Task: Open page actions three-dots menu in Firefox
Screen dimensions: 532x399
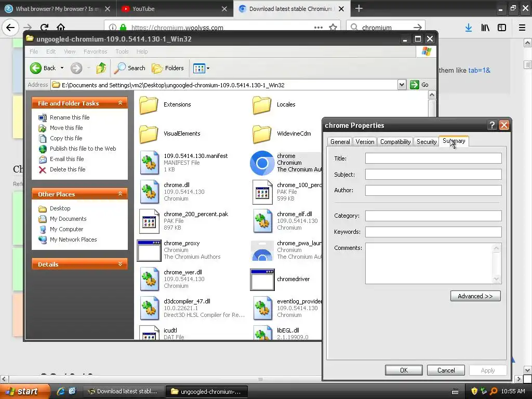Action: click(318, 28)
